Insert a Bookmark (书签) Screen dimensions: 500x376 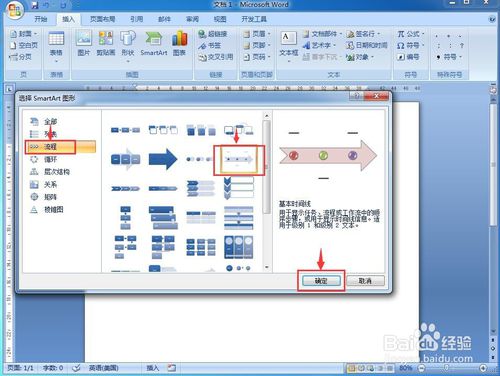click(x=209, y=46)
